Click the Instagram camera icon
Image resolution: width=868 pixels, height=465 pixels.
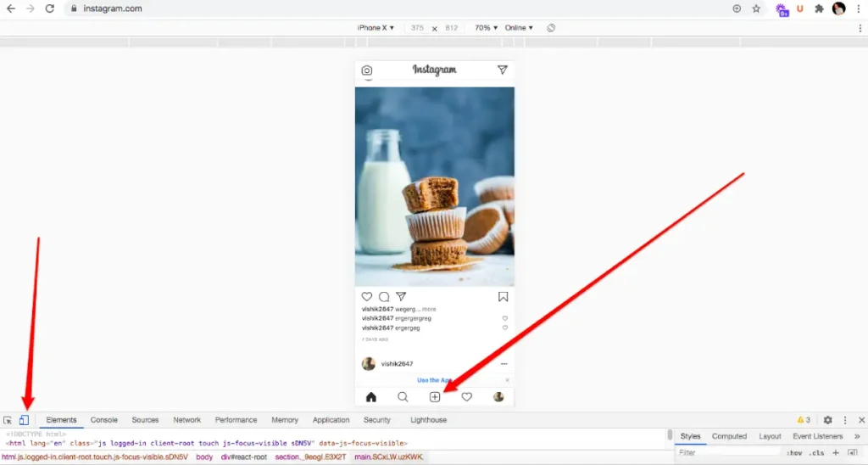[367, 70]
